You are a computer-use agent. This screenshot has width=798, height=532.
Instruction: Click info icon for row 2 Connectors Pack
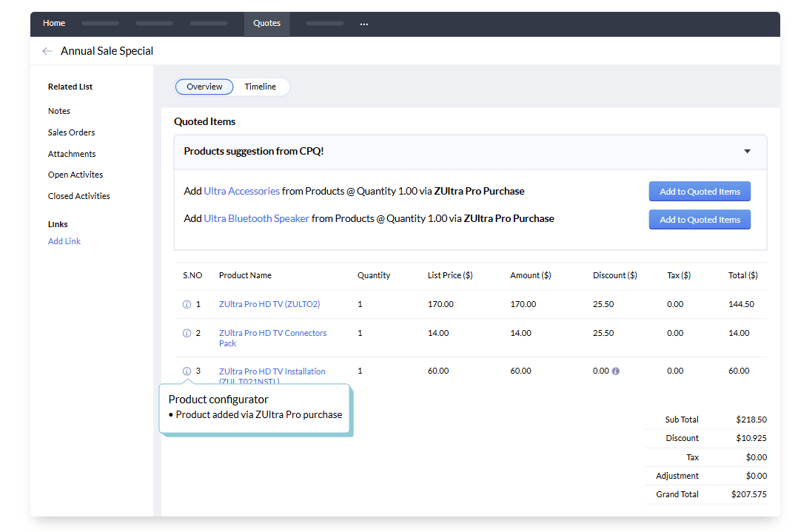187,333
